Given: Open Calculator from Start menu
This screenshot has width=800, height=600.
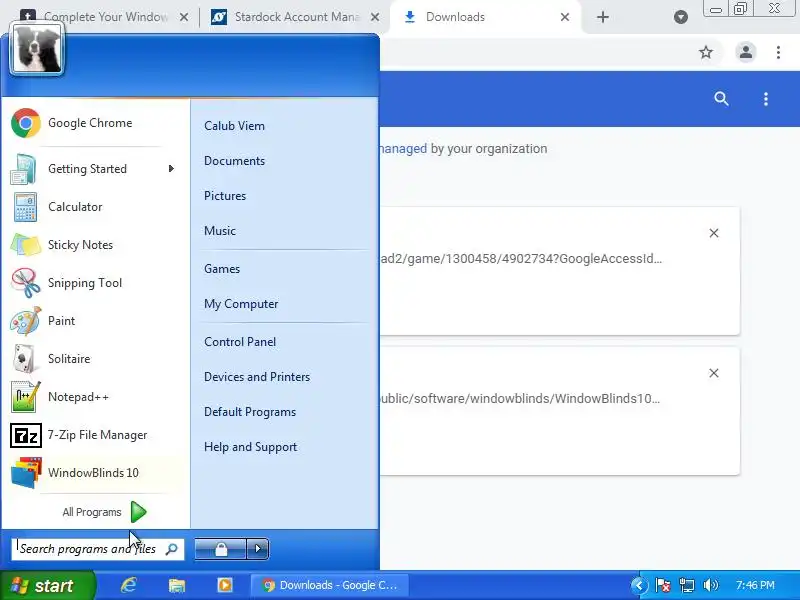Looking at the screenshot, I should [x=95, y=207].
